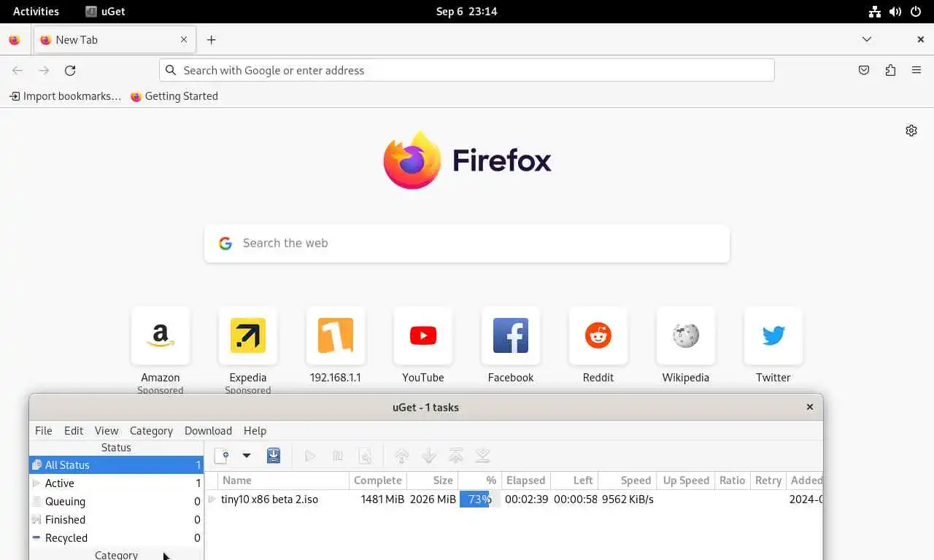Close the uGet window
The height and width of the screenshot is (560, 934).
coord(809,407)
